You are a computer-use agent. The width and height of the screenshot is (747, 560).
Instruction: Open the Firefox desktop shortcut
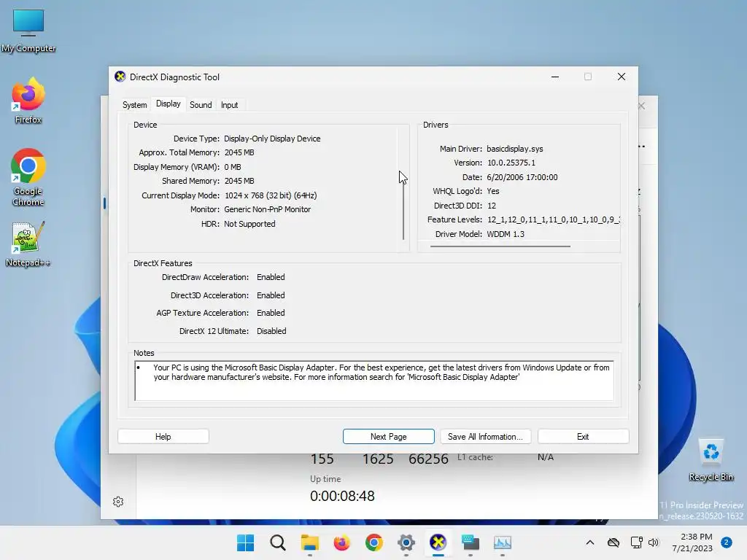coord(28,101)
